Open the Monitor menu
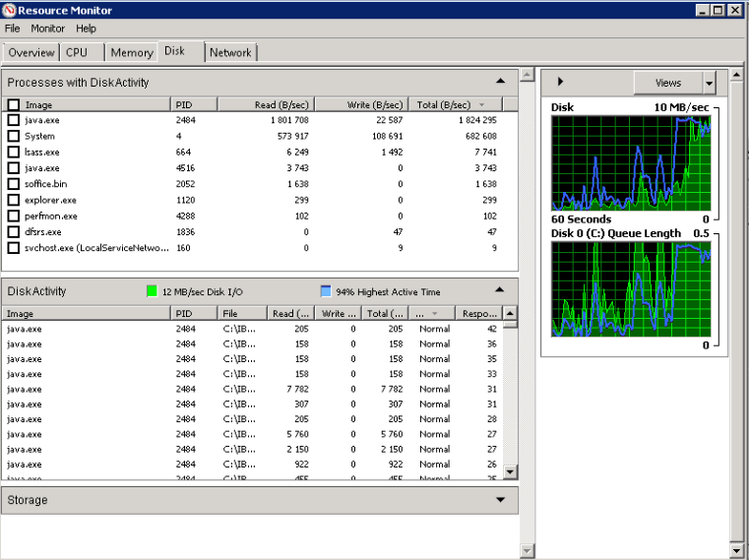 pyautogui.click(x=47, y=29)
